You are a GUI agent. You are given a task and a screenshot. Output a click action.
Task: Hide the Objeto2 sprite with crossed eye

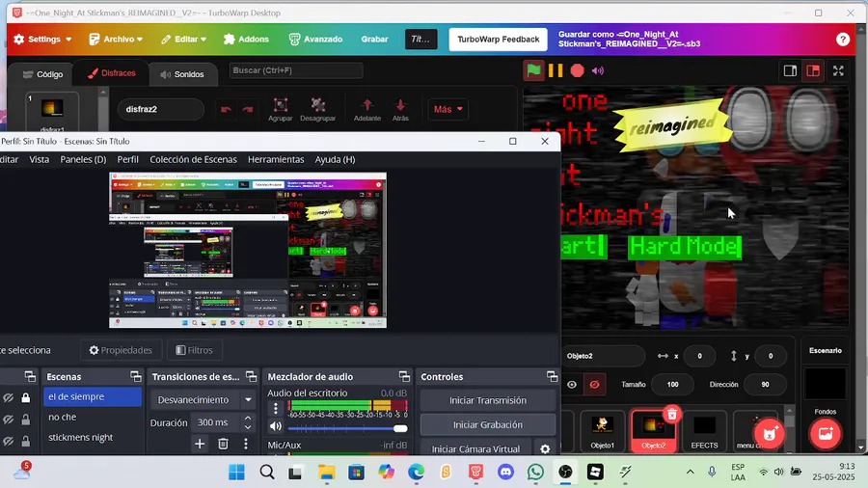(x=594, y=384)
